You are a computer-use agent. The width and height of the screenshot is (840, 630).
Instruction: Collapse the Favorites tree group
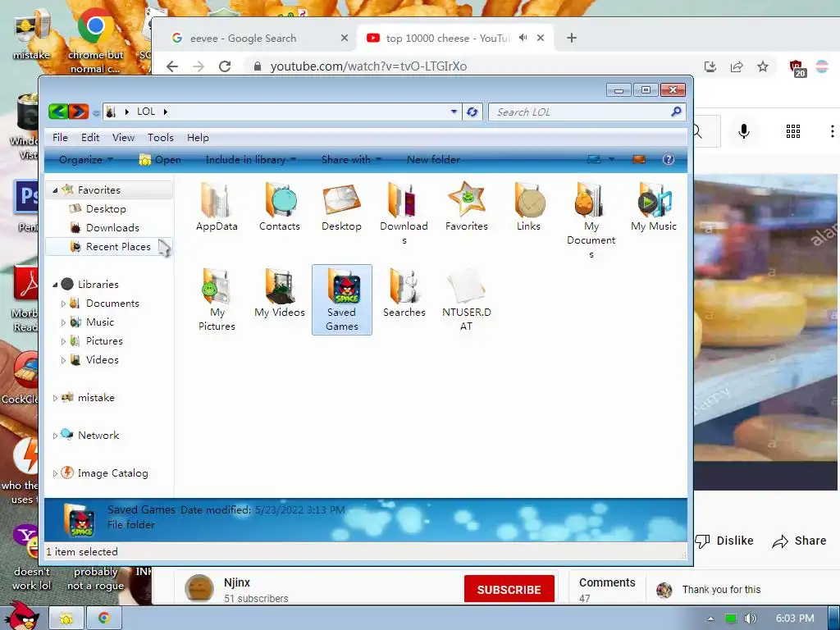pos(55,190)
